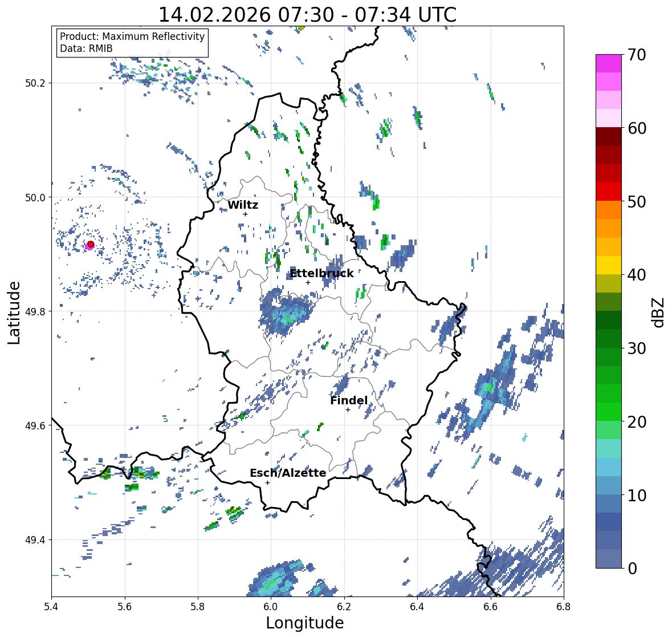
Task: Click the 5.4 longitude tick label
Action: coord(51,607)
